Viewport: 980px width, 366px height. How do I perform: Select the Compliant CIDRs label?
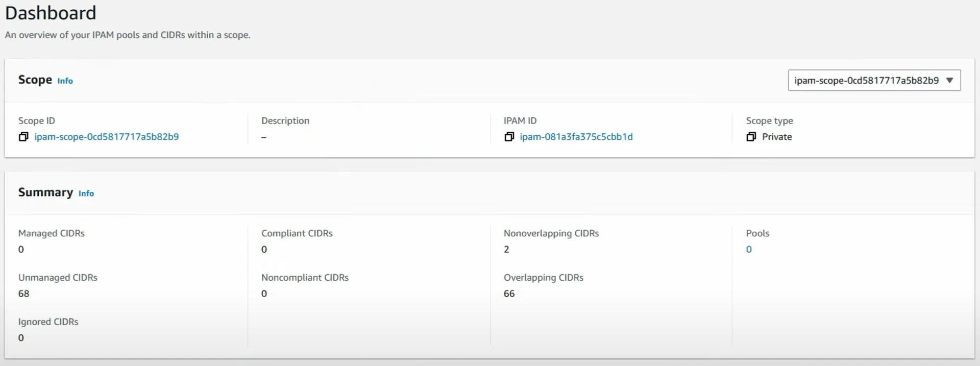297,233
